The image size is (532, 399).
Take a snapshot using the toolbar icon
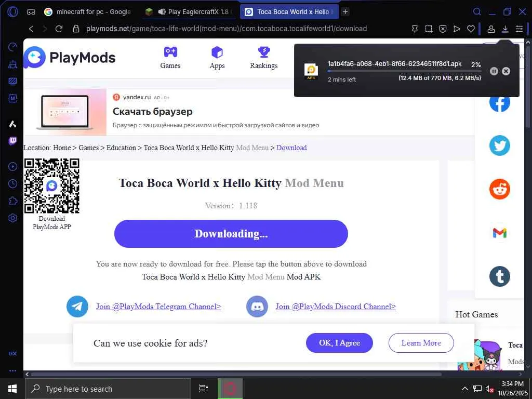[429, 29]
